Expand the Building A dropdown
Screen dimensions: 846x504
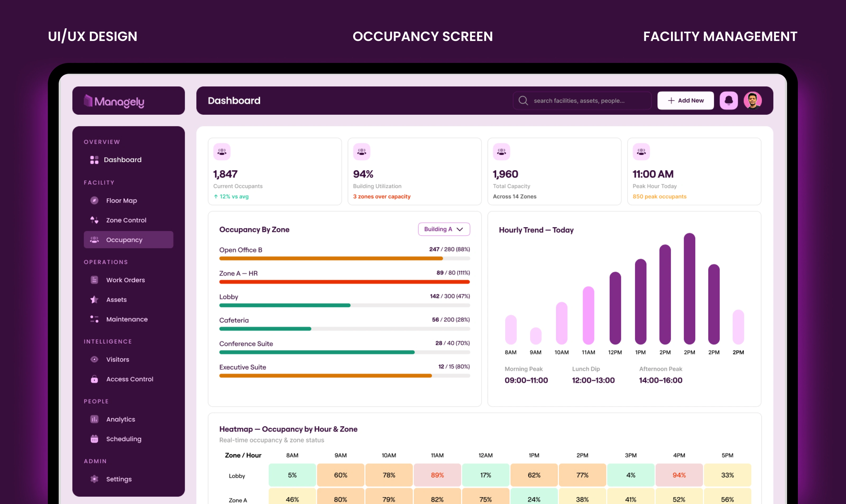click(444, 229)
